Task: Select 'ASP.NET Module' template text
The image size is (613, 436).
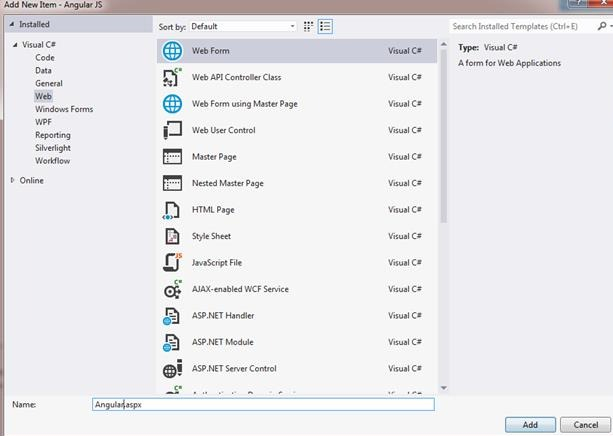Action: pyautogui.click(x=222, y=342)
